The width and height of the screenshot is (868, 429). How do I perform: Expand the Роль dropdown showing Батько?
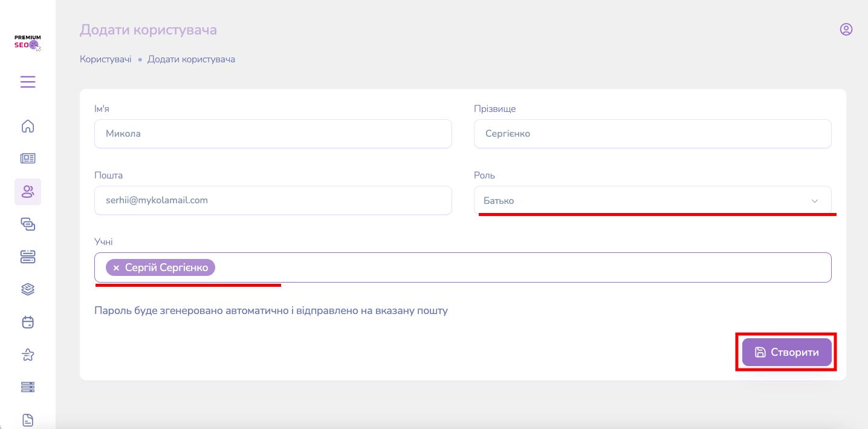tap(641, 200)
